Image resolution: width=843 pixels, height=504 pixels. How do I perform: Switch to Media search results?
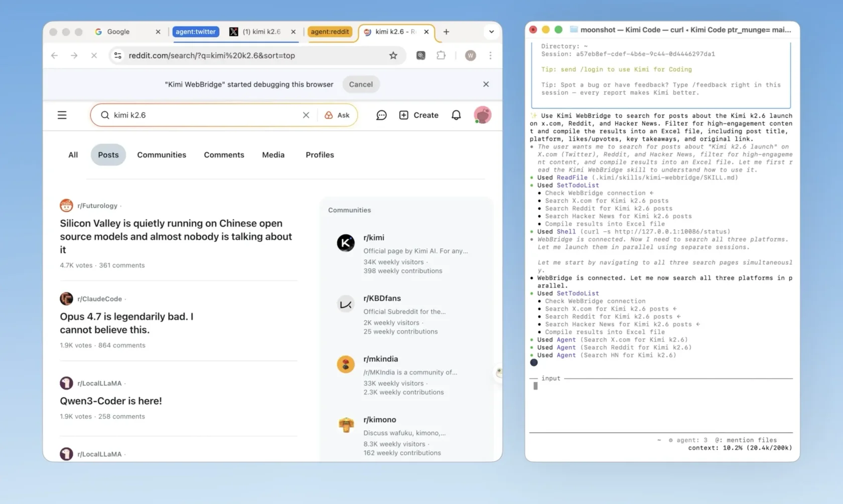pyautogui.click(x=273, y=155)
